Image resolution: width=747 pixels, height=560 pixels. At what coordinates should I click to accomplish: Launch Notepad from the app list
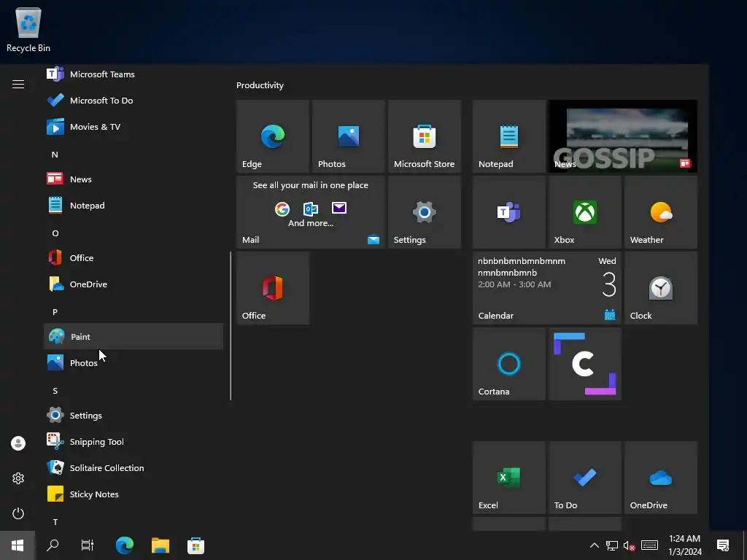(x=133, y=205)
